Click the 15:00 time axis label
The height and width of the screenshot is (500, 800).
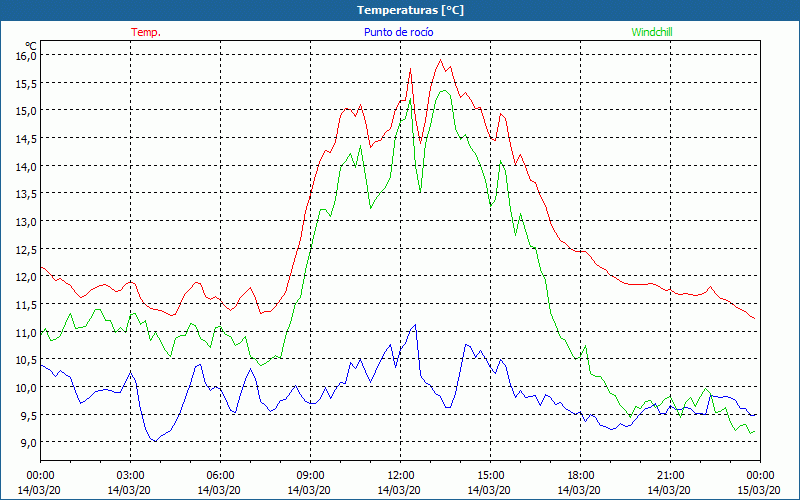coord(490,476)
